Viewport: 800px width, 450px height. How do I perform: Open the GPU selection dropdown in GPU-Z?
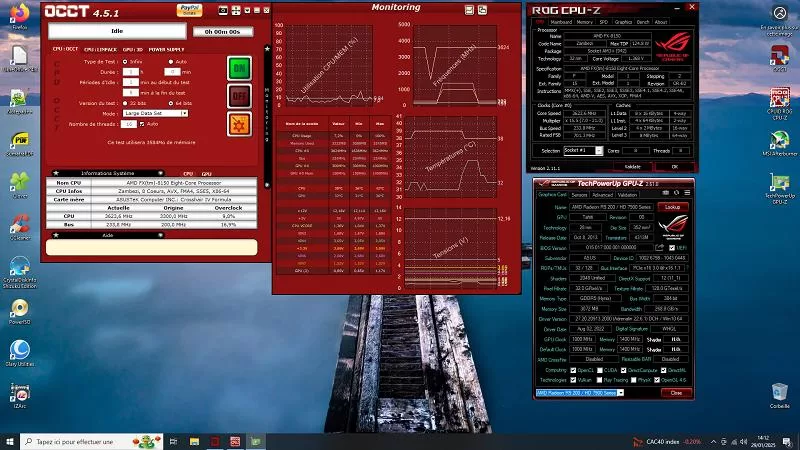point(580,393)
